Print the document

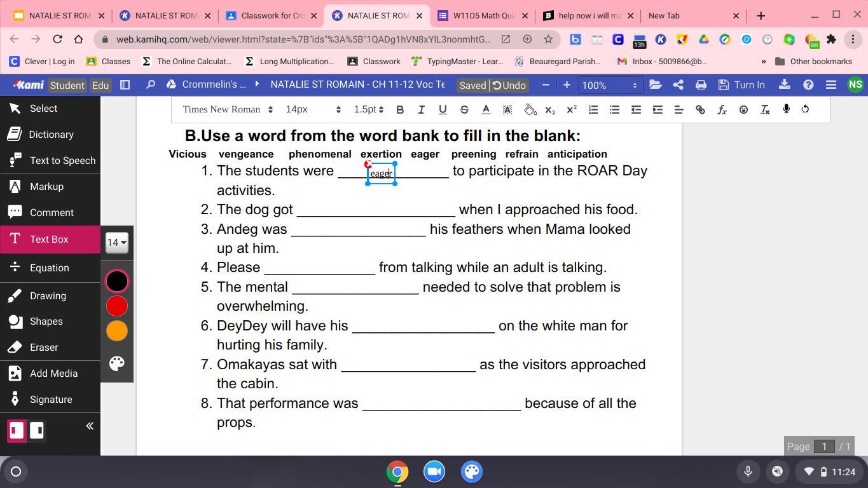click(701, 85)
